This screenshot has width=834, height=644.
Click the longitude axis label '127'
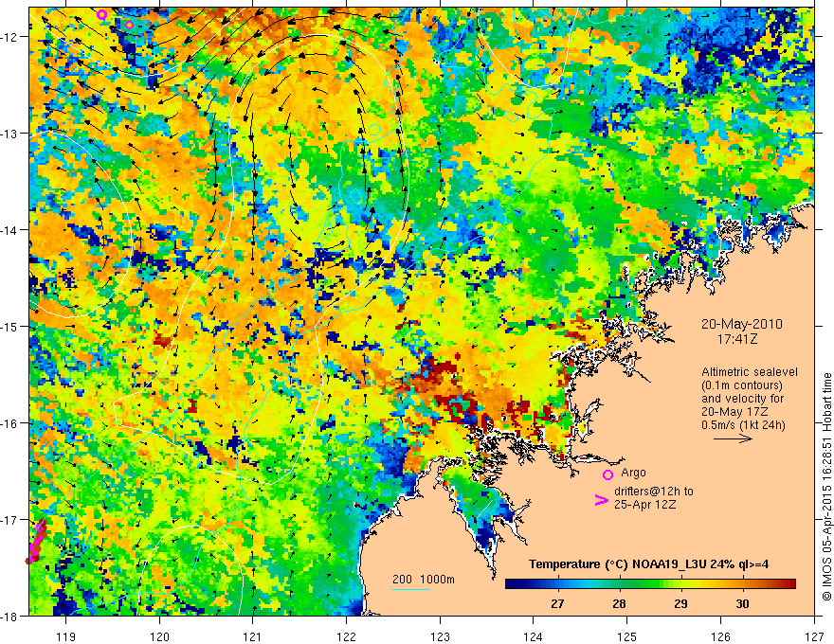[814, 636]
